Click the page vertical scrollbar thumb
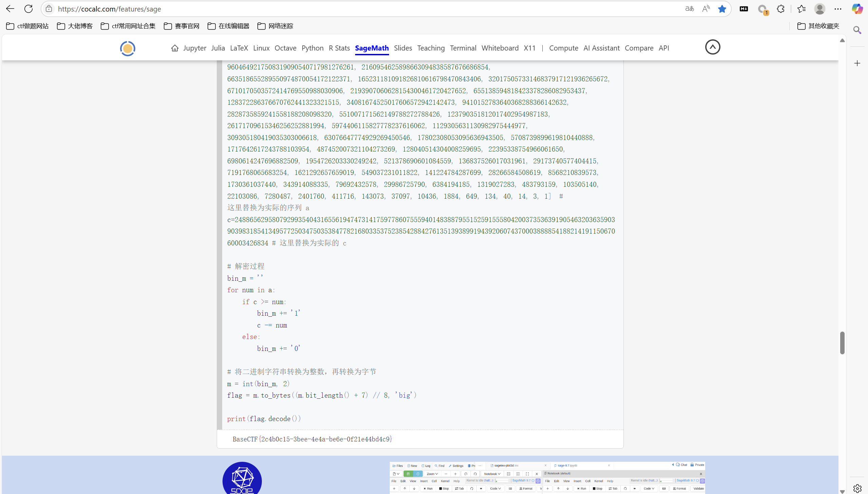This screenshot has width=868, height=494. [842, 343]
